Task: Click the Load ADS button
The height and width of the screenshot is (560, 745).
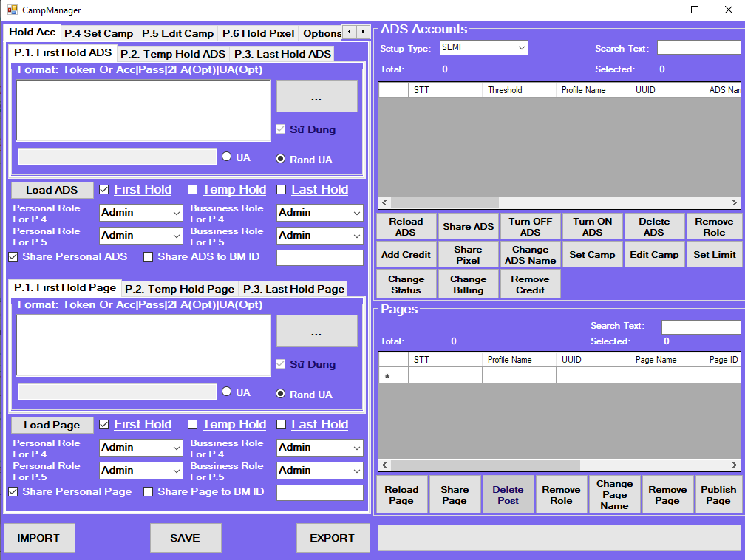Action: pos(52,190)
